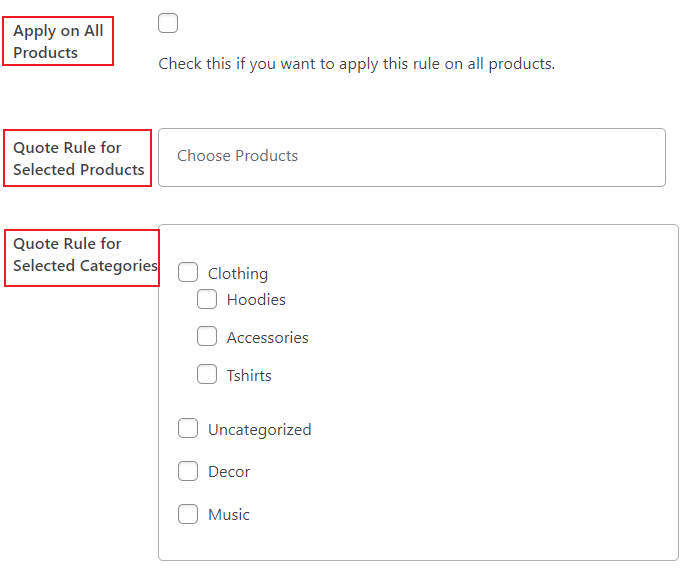This screenshot has width=688, height=571.
Task: Tick the Clothing category checkbox
Action: pos(188,272)
